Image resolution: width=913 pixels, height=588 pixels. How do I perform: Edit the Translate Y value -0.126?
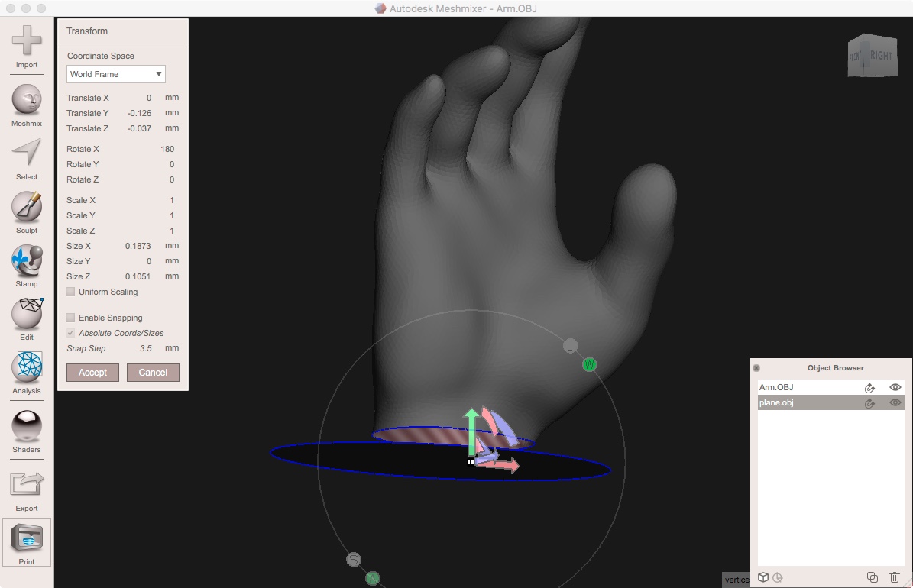(x=140, y=113)
